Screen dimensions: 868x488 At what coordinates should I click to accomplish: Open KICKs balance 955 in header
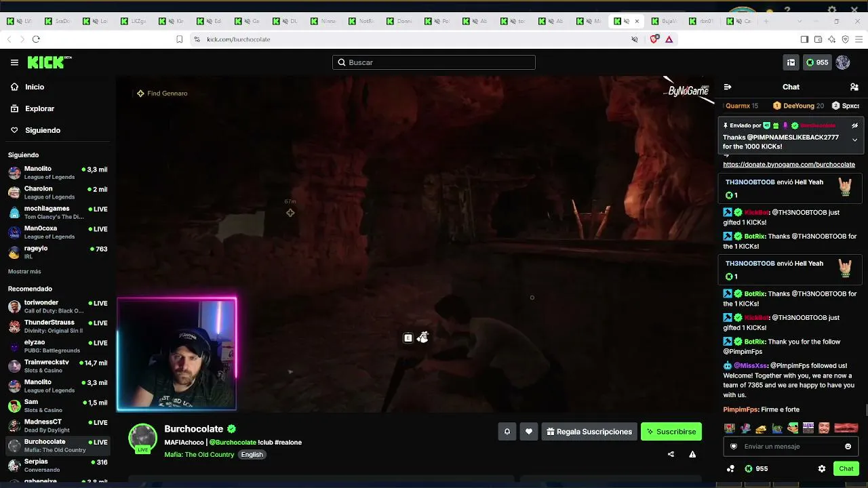click(816, 62)
